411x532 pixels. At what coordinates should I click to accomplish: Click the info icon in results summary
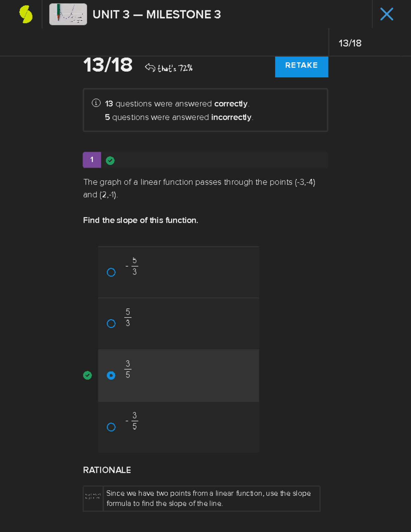[96, 103]
